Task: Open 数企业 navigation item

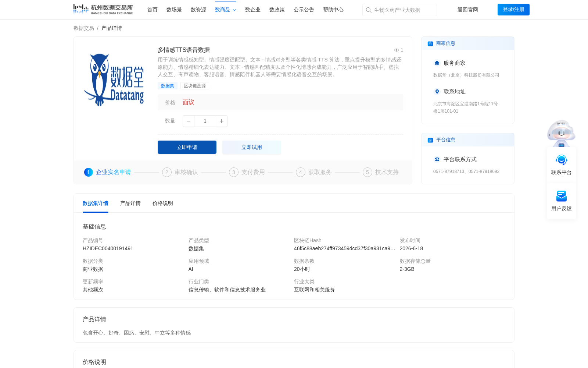Action: tap(253, 10)
